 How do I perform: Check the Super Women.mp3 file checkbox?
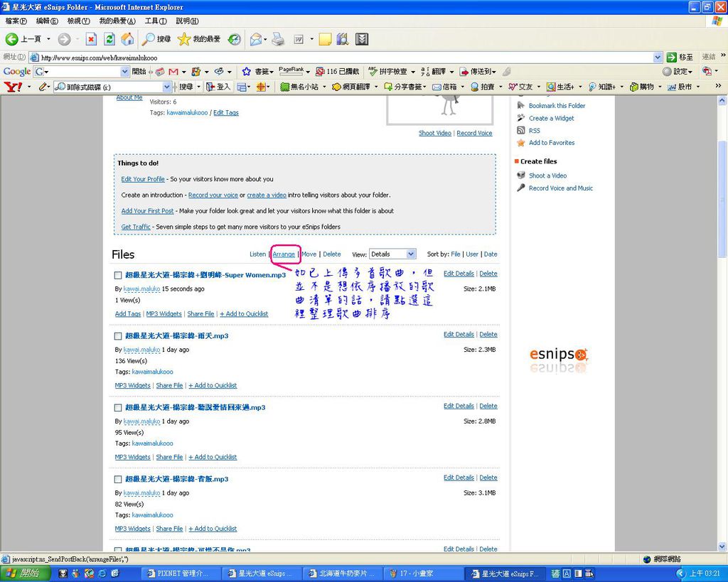(118, 275)
